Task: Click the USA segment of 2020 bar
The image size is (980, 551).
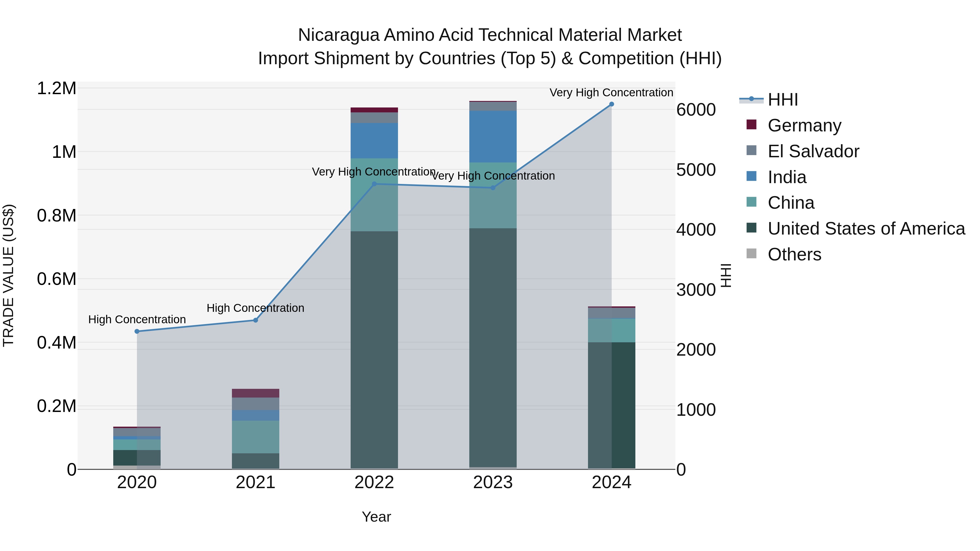Action: coord(137,458)
